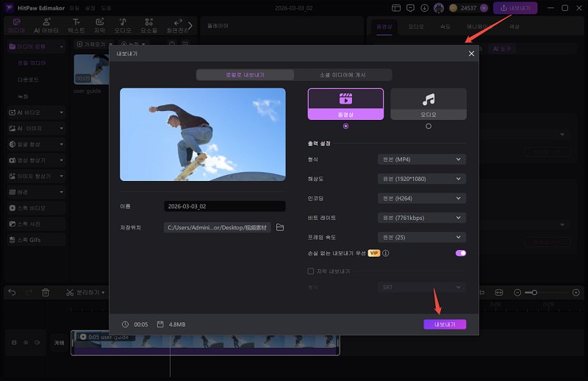Check the 자막 내보내기 subtitle export checkbox
Image resolution: width=588 pixels, height=381 pixels.
click(311, 271)
